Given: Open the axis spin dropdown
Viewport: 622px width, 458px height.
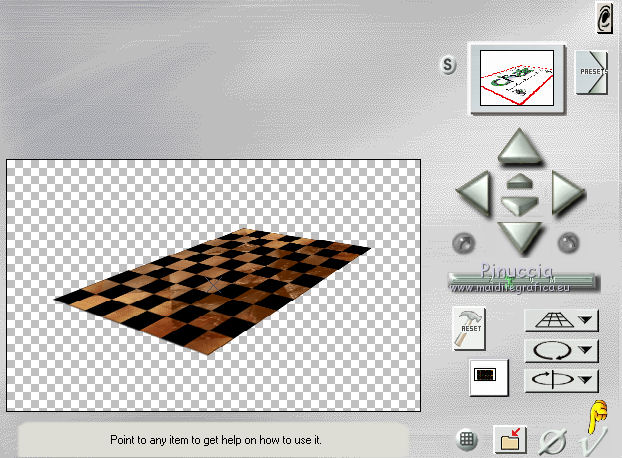Looking at the screenshot, I should coord(561,380).
